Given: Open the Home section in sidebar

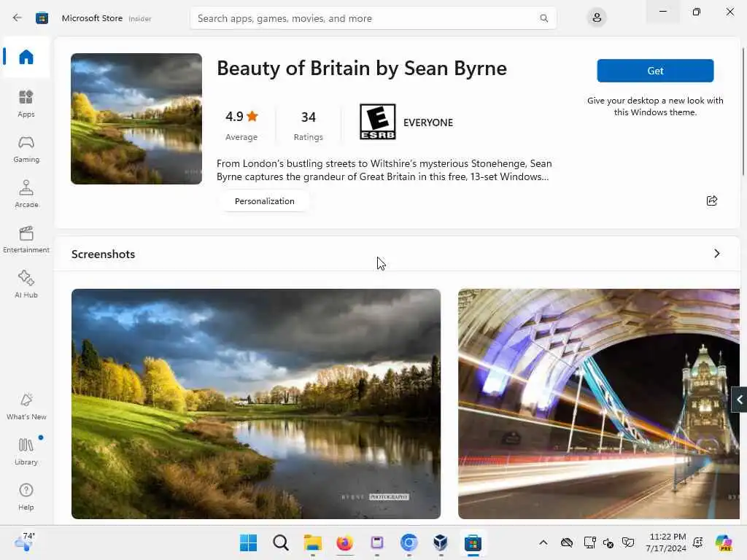Looking at the screenshot, I should tap(26, 57).
